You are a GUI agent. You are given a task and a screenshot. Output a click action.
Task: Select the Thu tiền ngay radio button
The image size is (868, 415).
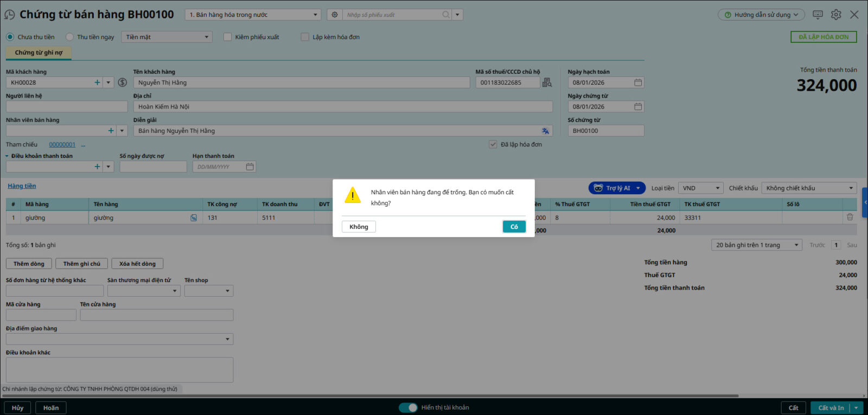(69, 37)
